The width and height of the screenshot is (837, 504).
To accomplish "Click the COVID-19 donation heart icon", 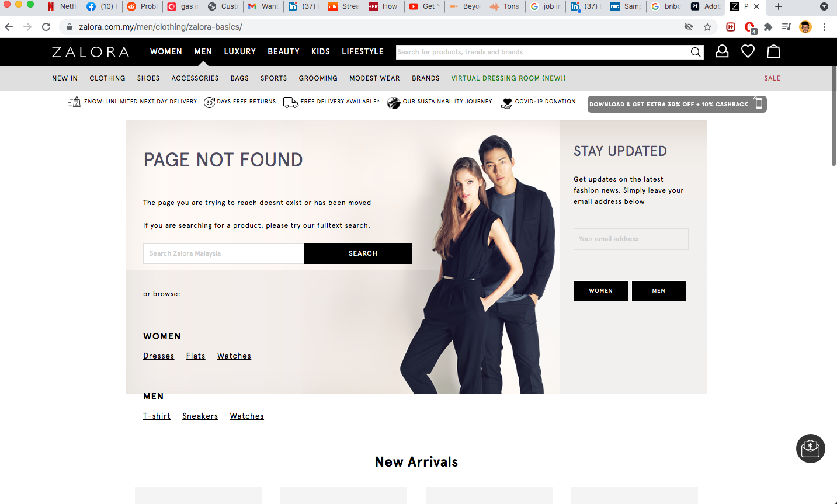I will pyautogui.click(x=506, y=103).
